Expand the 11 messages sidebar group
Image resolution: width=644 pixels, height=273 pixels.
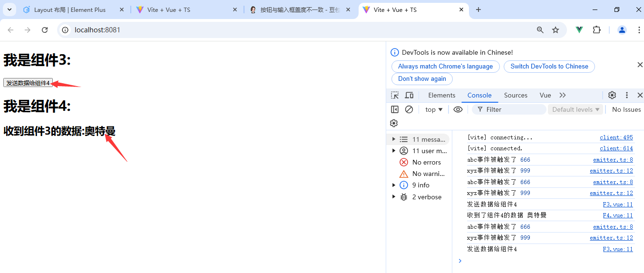(x=393, y=139)
